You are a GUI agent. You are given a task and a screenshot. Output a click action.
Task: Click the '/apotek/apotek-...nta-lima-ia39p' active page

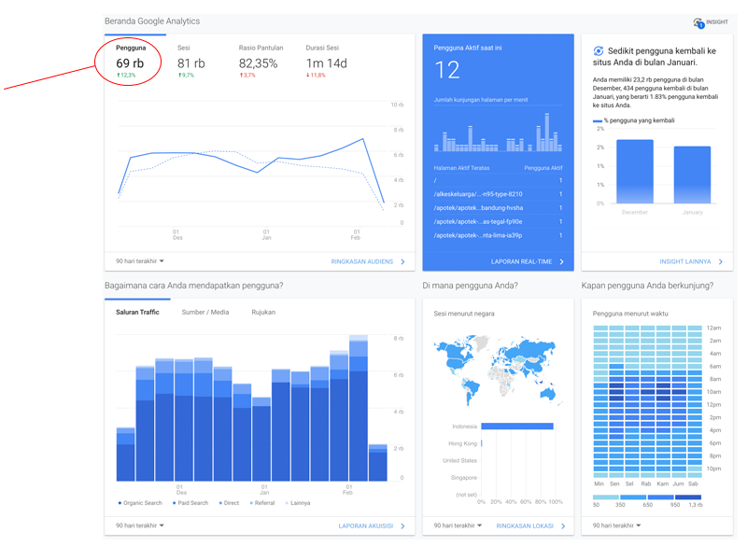(x=478, y=236)
